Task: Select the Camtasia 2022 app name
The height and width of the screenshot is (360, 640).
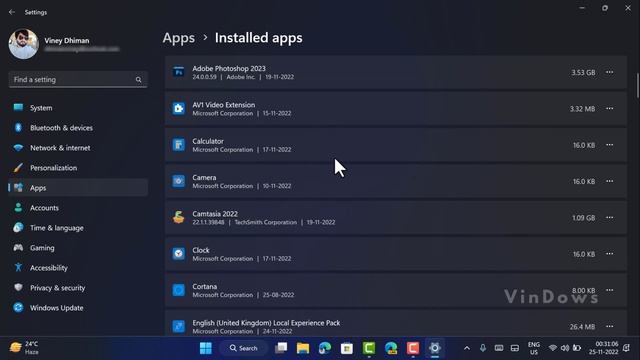Action: [215, 214]
